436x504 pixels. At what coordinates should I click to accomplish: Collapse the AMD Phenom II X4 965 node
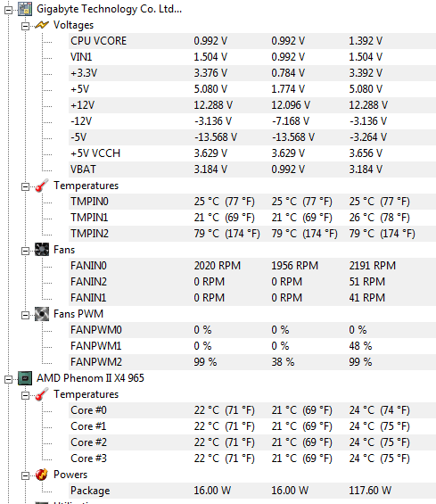click(x=8, y=379)
